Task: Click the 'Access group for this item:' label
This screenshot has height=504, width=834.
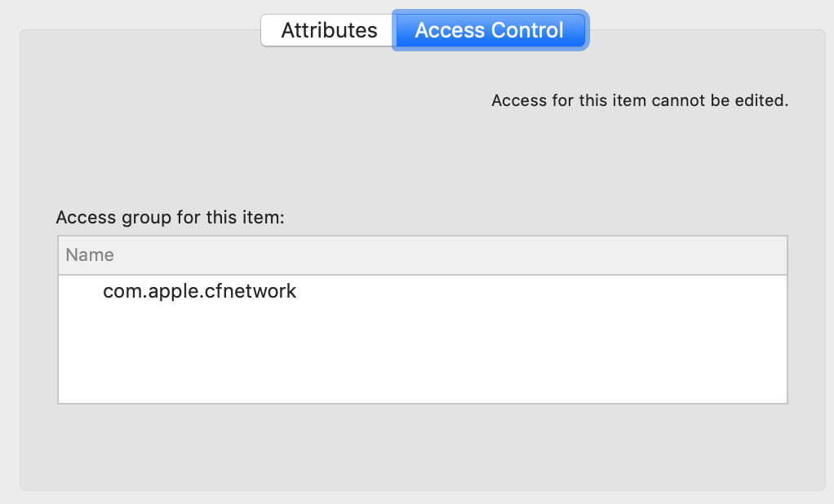Action: (x=170, y=218)
